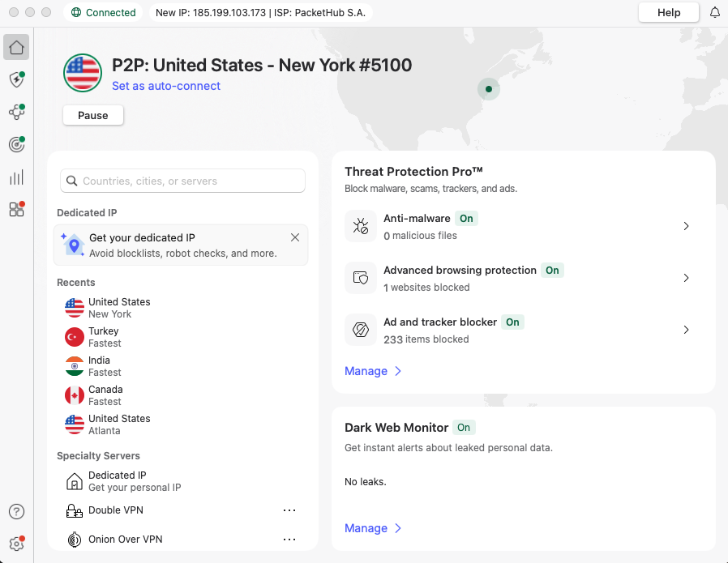The image size is (728, 563).
Task: Click Canada flag icon in Recents
Action: coord(75,395)
